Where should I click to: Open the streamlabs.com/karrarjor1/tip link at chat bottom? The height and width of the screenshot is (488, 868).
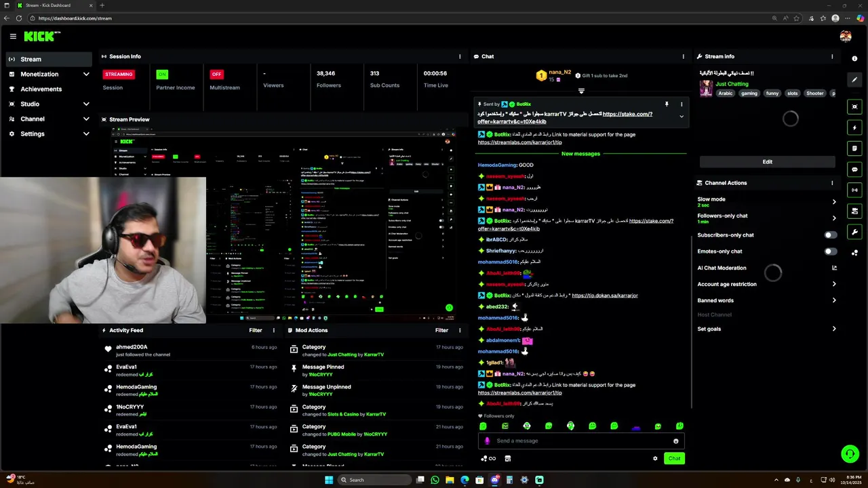click(519, 392)
